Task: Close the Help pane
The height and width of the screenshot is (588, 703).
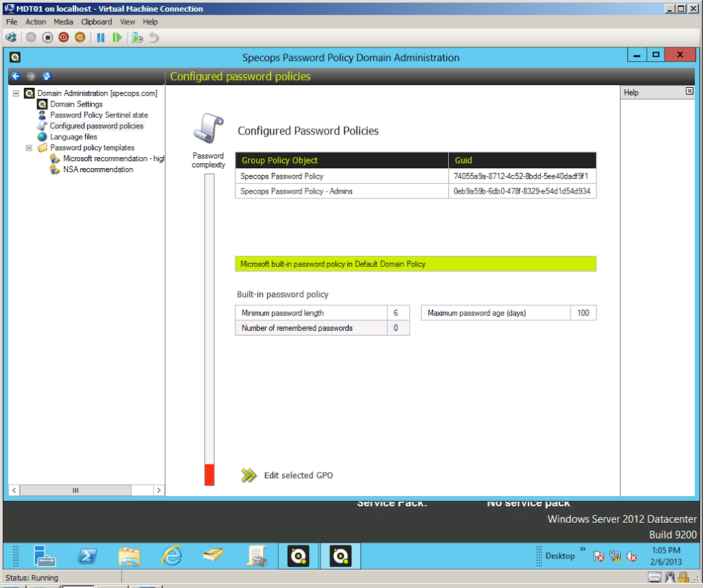Action: point(689,91)
